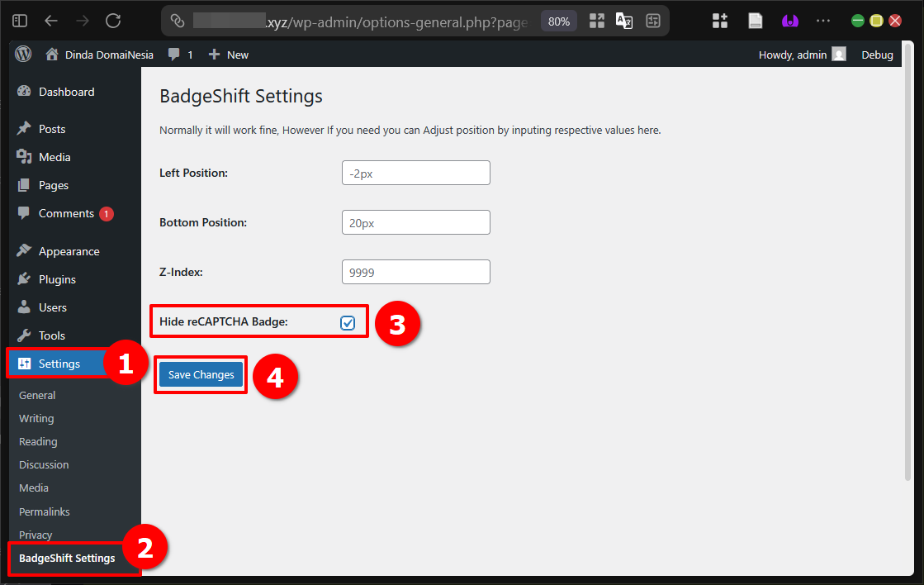Open the extensions add icon in toolbar

[719, 21]
